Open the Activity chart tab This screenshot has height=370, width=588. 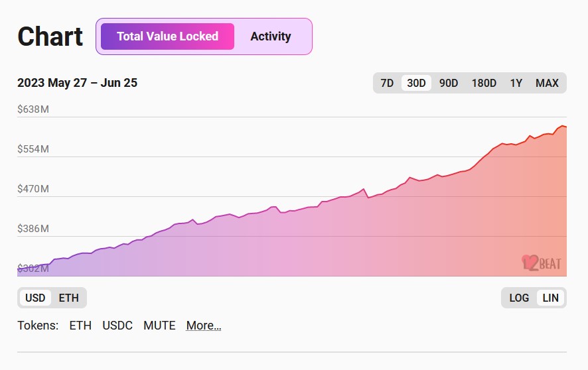[x=270, y=36]
